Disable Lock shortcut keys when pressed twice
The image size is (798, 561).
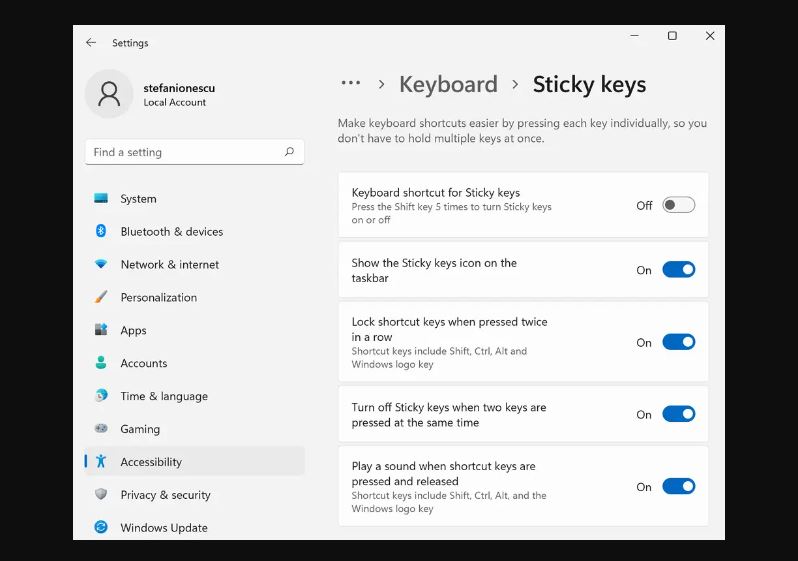[678, 342]
